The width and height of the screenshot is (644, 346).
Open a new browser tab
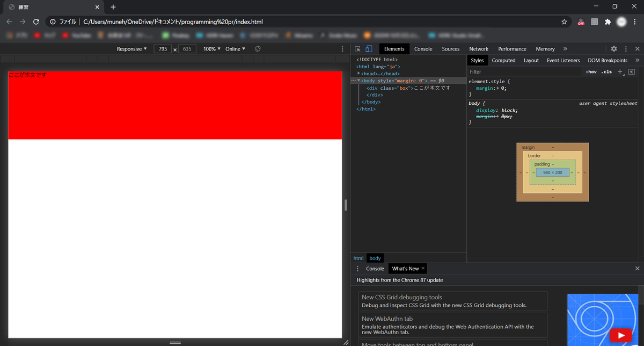pyautogui.click(x=113, y=7)
